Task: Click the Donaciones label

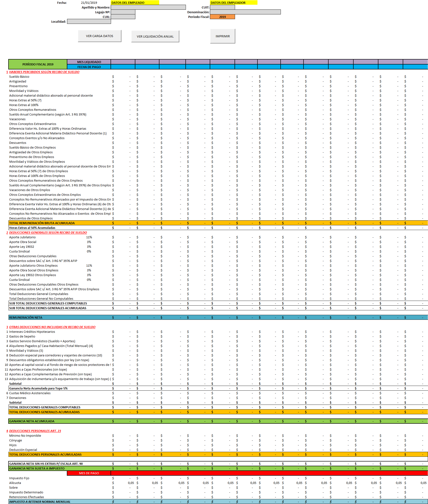Action: 18,398
